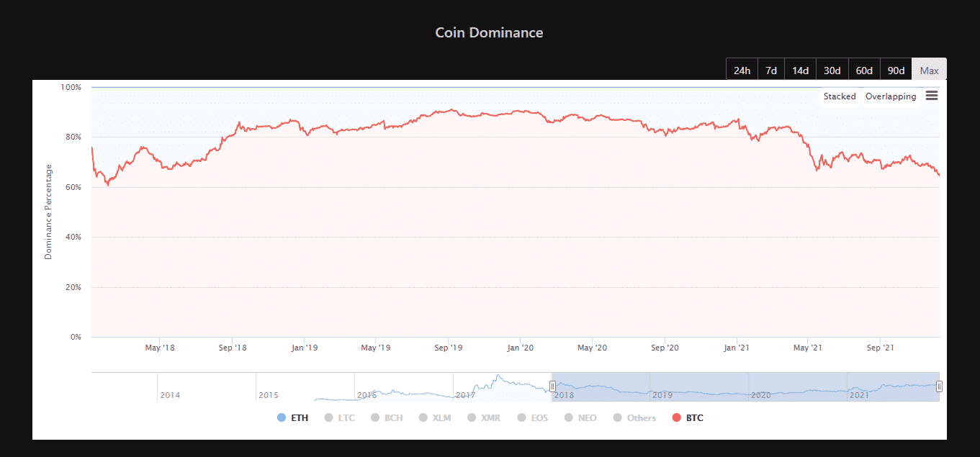Image resolution: width=980 pixels, height=457 pixels.
Task: Choose the 14d range tab
Action: pos(800,71)
